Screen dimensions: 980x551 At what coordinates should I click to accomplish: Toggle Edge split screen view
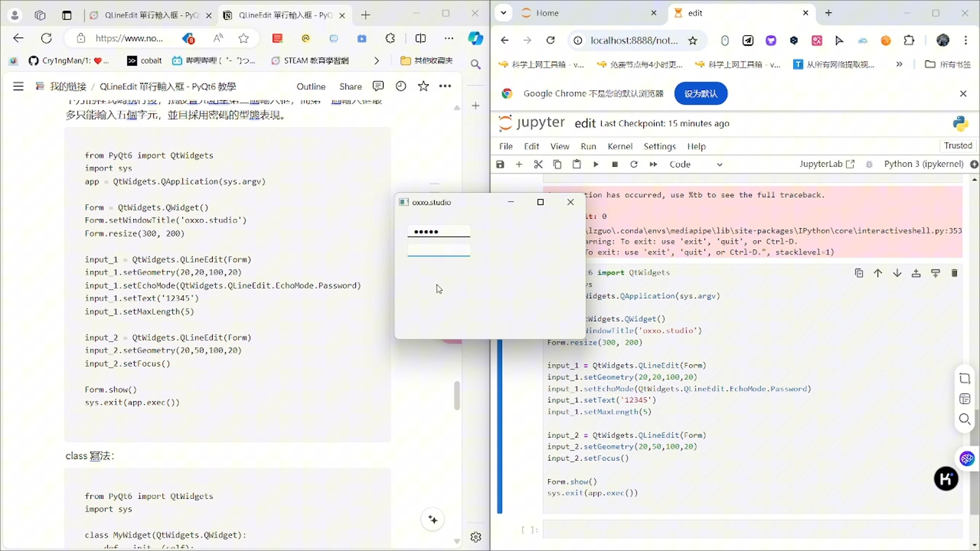tap(421, 38)
